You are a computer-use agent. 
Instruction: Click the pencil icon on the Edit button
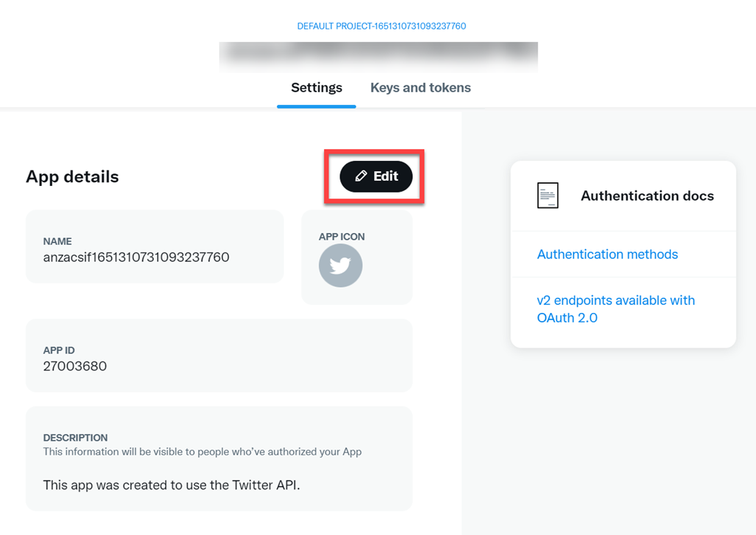[x=361, y=176]
